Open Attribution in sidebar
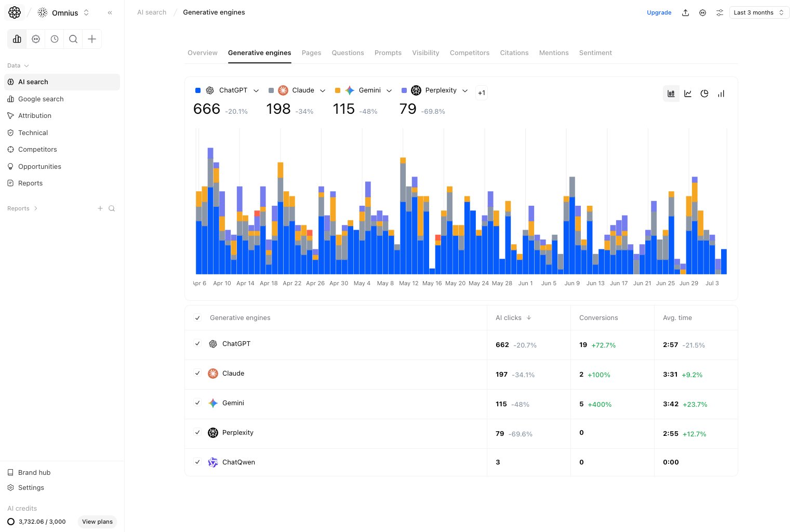The width and height of the screenshot is (798, 532). click(x=62, y=115)
